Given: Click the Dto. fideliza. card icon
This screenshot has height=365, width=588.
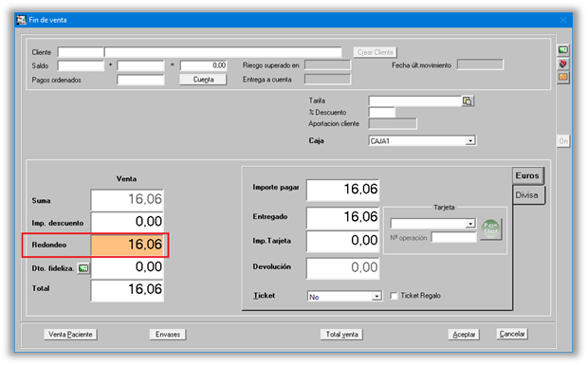Looking at the screenshot, I should click(83, 268).
